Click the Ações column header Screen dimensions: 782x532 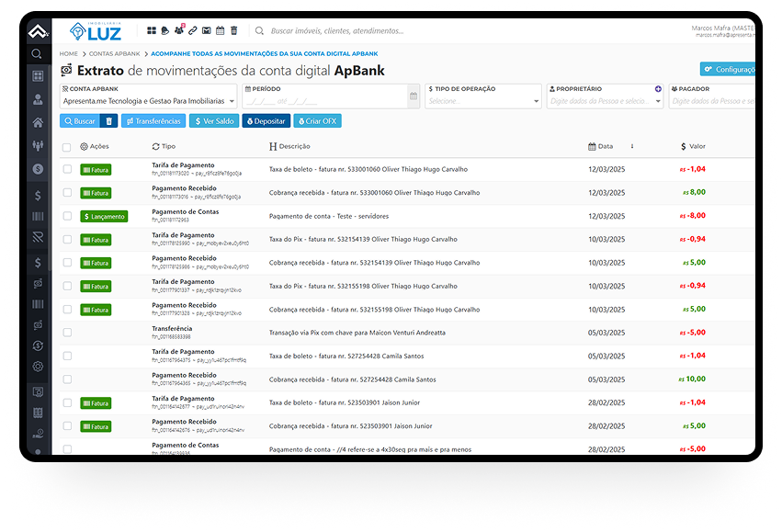click(95, 146)
